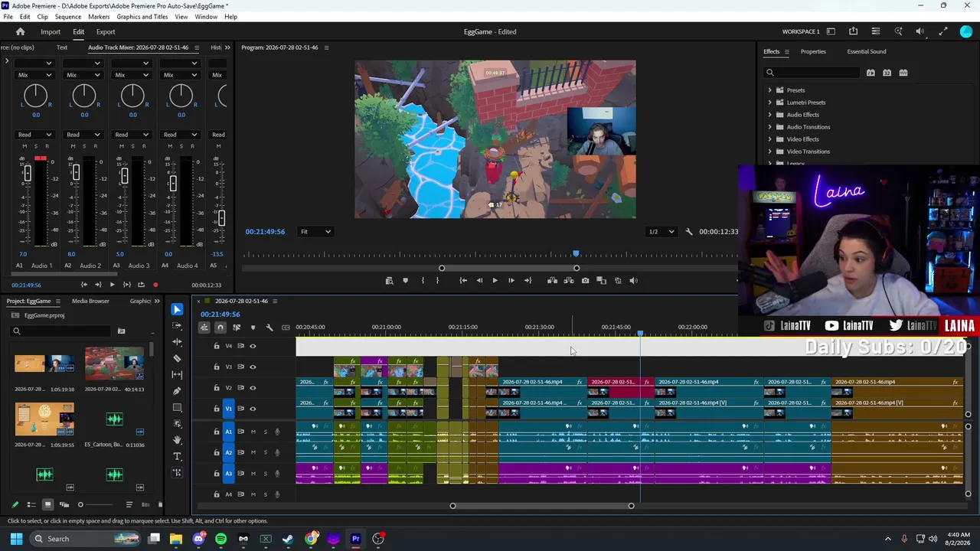Toggle A3 track targeting button
Viewport: 980px width, 551px height.
[228, 474]
